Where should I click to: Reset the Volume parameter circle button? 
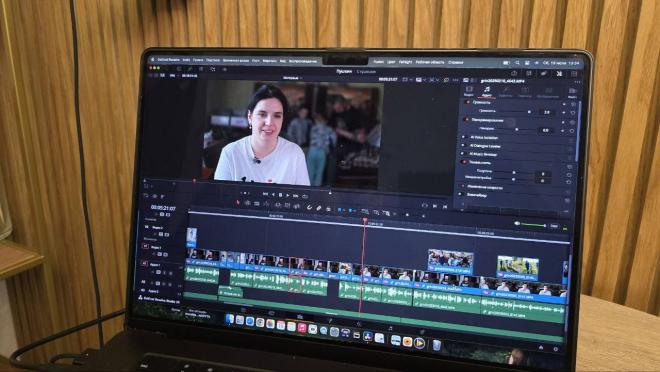tap(573, 113)
